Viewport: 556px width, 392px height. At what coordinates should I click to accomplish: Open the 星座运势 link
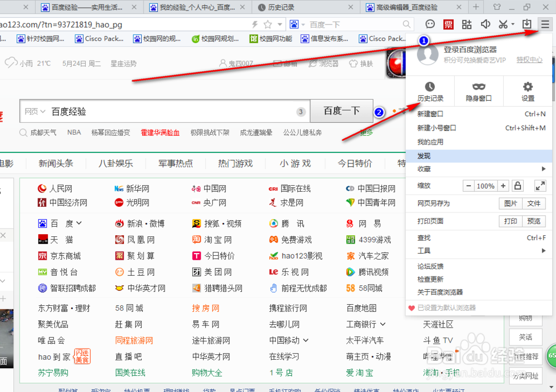123,63
